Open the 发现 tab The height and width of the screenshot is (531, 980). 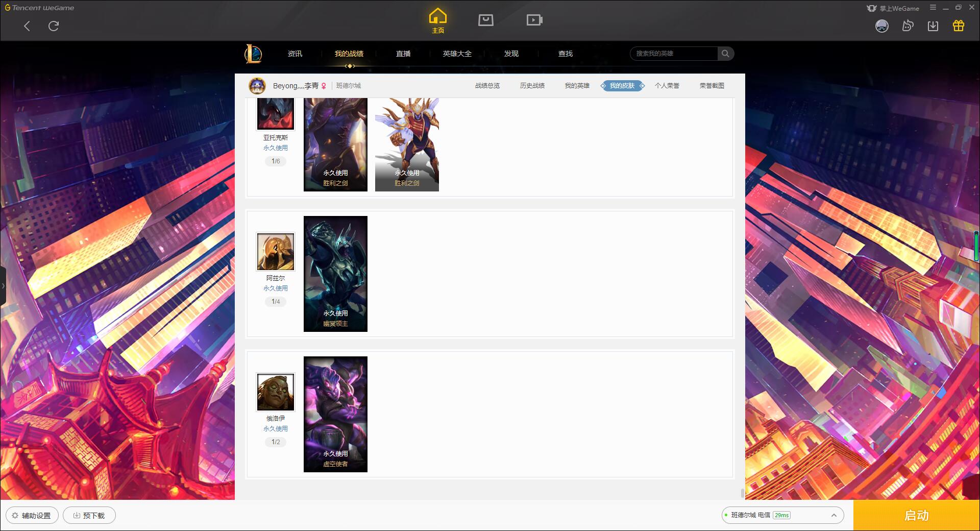click(x=511, y=54)
